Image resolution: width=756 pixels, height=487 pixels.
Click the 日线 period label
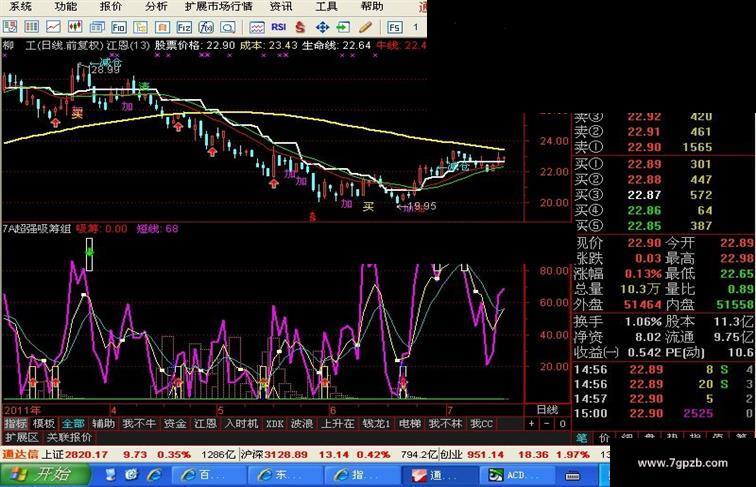547,409
